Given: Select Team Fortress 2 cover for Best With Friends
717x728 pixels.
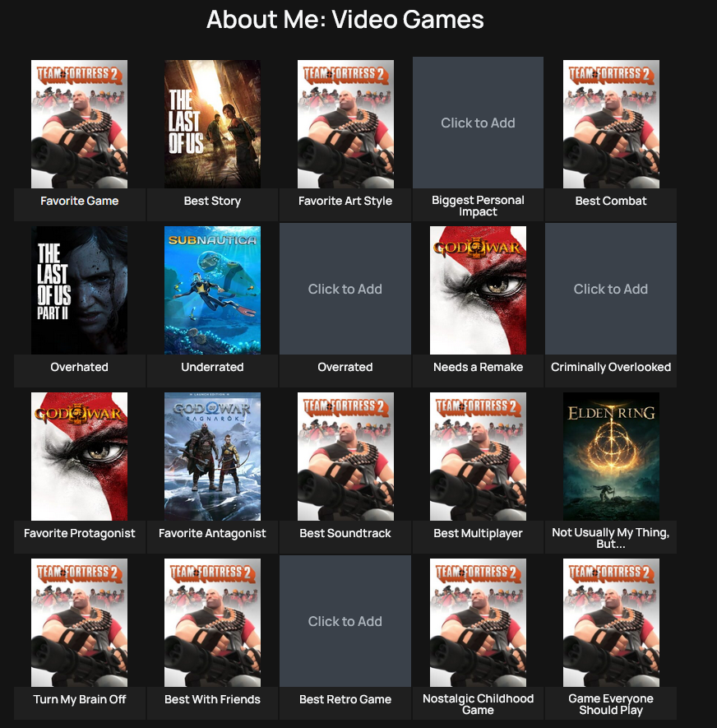Looking at the screenshot, I should [212, 623].
